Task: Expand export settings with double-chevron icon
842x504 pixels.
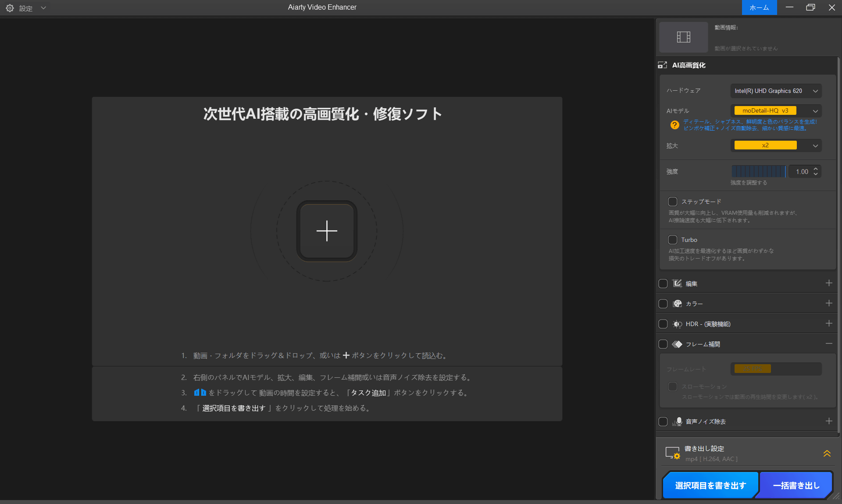Action: coord(827,454)
